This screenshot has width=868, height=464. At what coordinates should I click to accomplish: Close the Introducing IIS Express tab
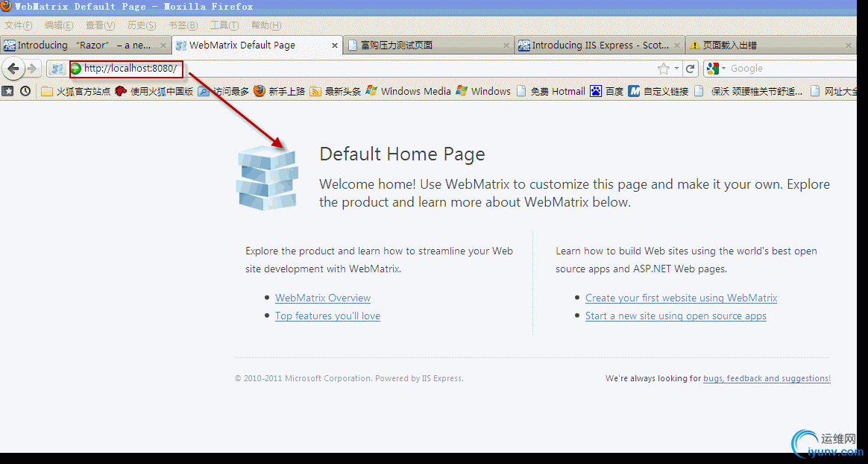tap(678, 46)
